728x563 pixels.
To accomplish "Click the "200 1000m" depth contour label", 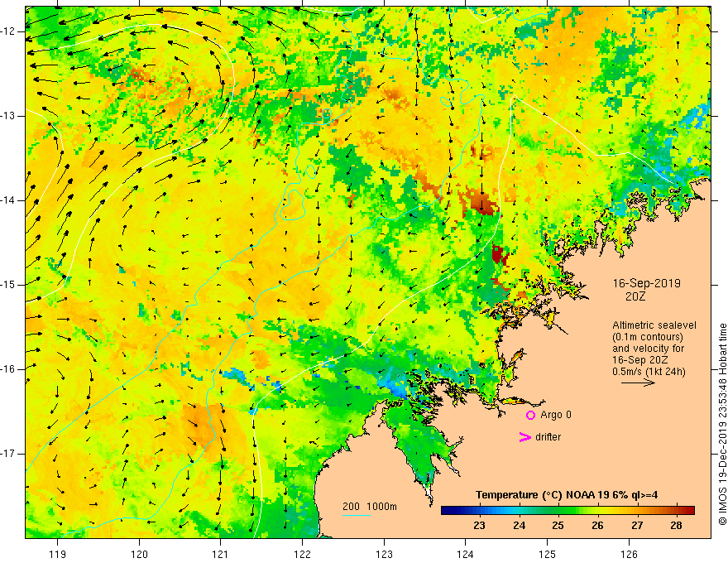I will tap(370, 507).
